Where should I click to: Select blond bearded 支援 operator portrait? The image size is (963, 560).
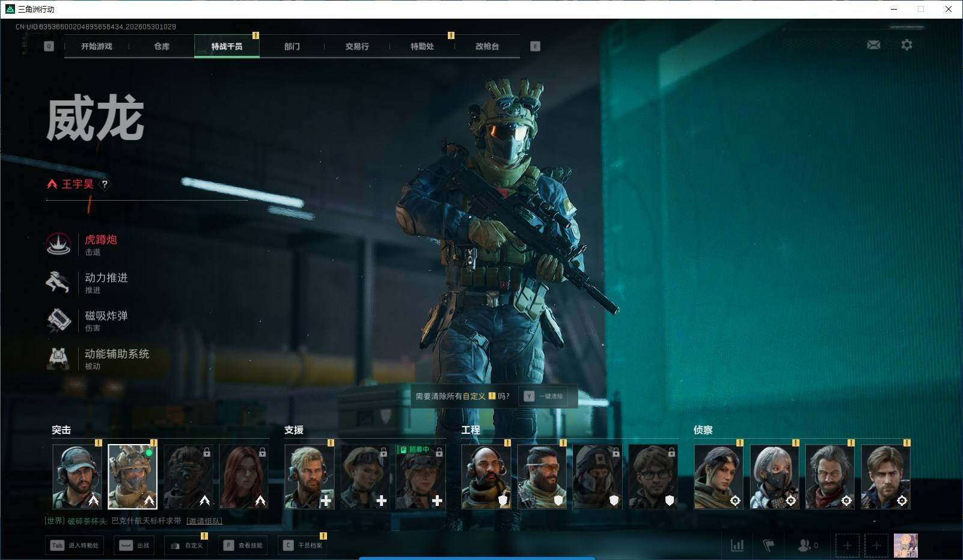[x=309, y=477]
